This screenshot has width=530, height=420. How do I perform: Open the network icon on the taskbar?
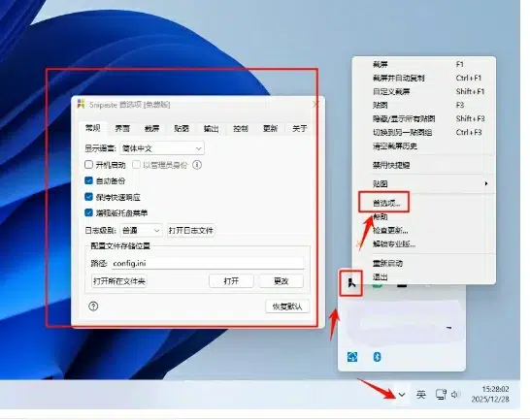[442, 395]
